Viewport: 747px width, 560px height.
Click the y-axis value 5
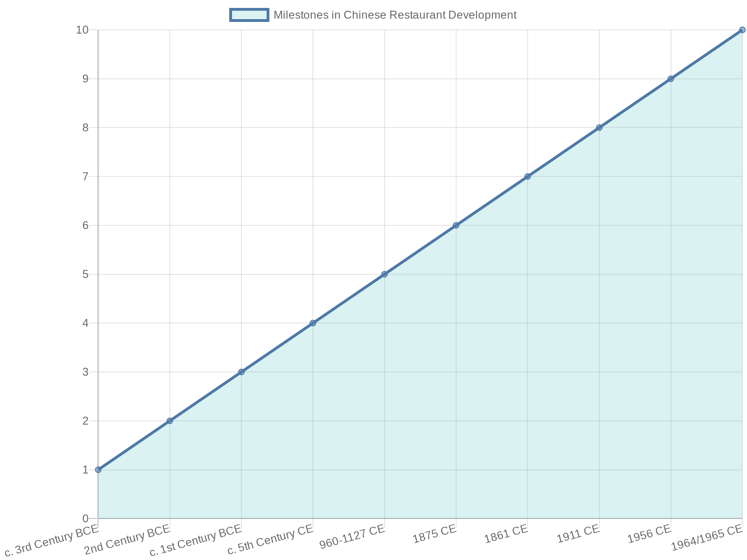click(85, 274)
